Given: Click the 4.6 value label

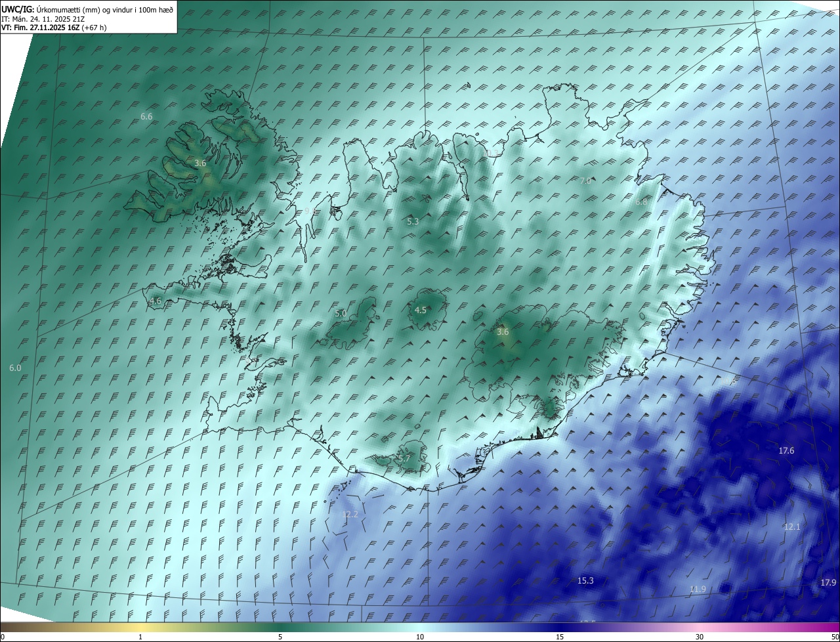Looking at the screenshot, I should coord(156,301).
